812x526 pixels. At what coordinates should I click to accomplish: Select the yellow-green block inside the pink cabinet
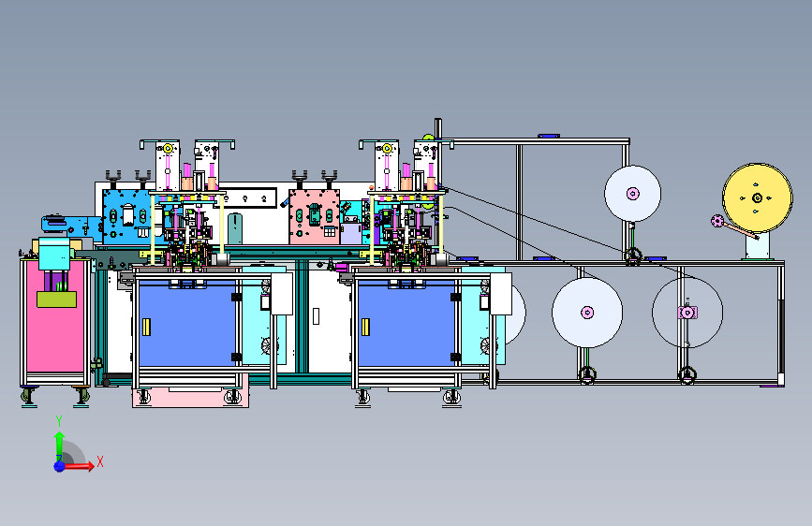(56, 300)
